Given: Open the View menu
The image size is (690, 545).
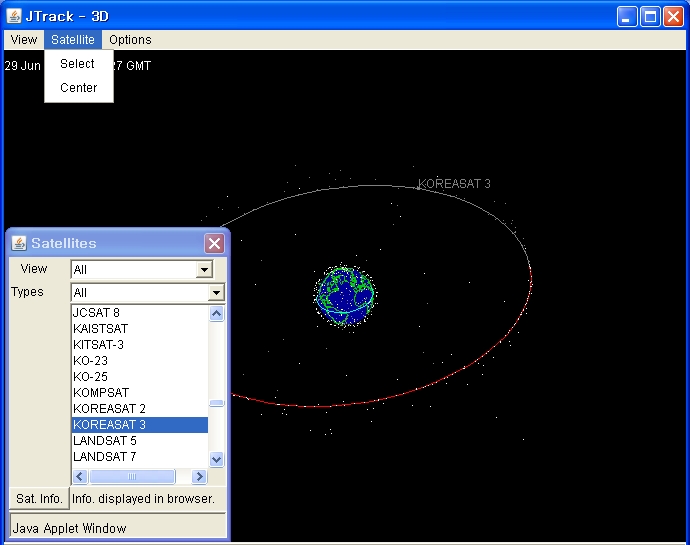Looking at the screenshot, I should click(x=24, y=40).
